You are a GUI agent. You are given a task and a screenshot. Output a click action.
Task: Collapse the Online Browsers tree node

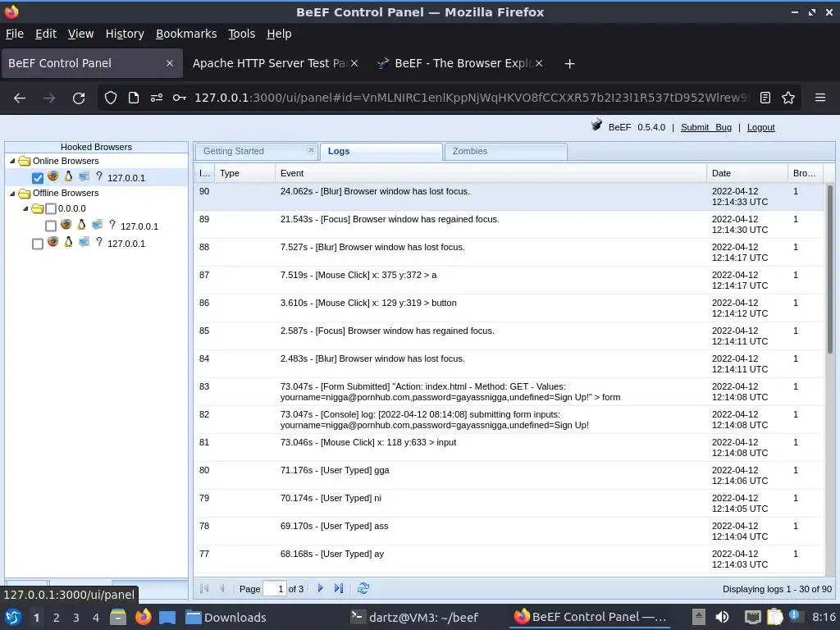[x=12, y=161]
